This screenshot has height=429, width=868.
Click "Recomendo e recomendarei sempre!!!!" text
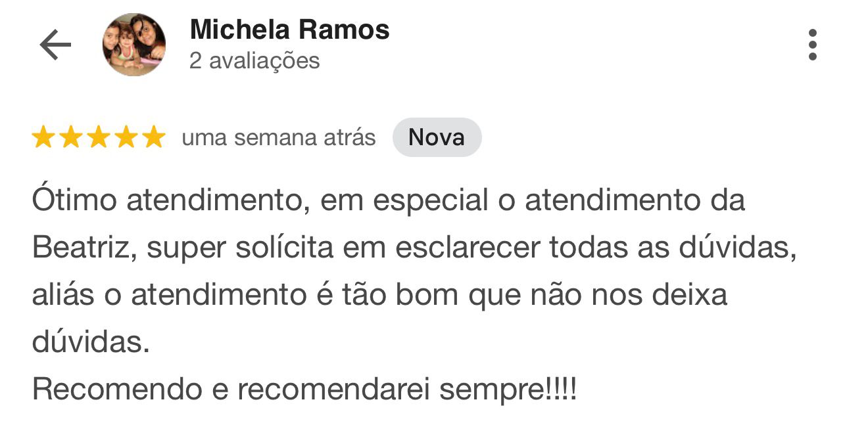304,390
